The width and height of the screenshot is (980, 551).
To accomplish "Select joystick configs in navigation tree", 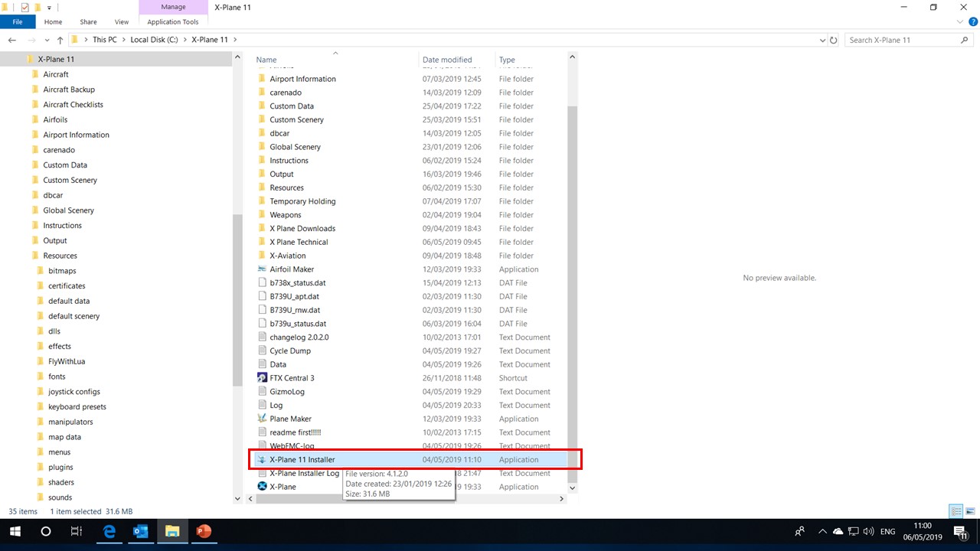I will coord(74,392).
